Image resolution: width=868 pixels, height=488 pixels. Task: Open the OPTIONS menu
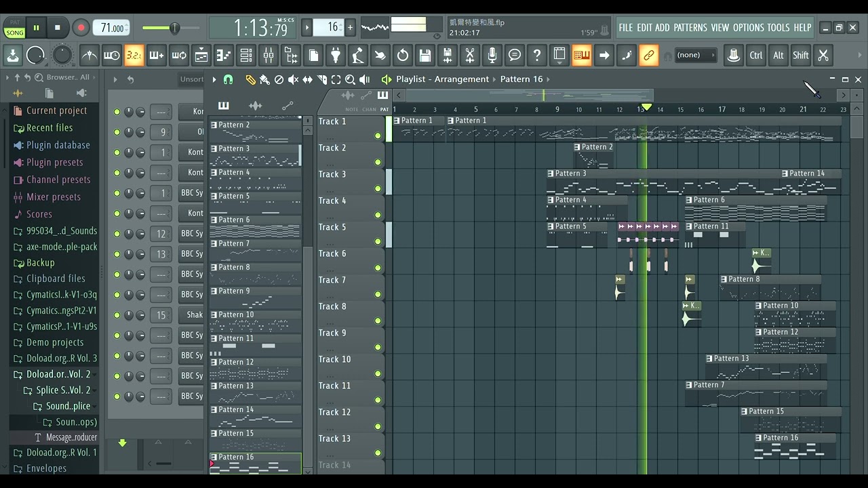point(748,28)
